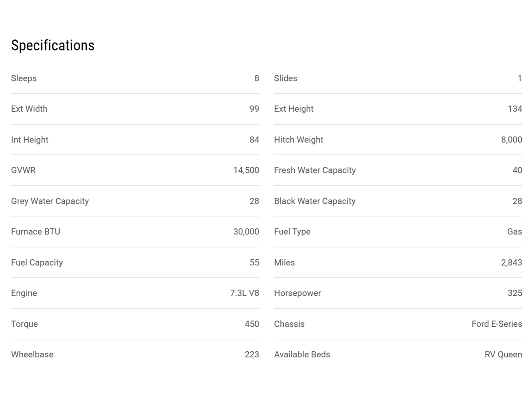Click the Sleeps label
Viewport: 532px width, 399px height.
[x=24, y=78]
